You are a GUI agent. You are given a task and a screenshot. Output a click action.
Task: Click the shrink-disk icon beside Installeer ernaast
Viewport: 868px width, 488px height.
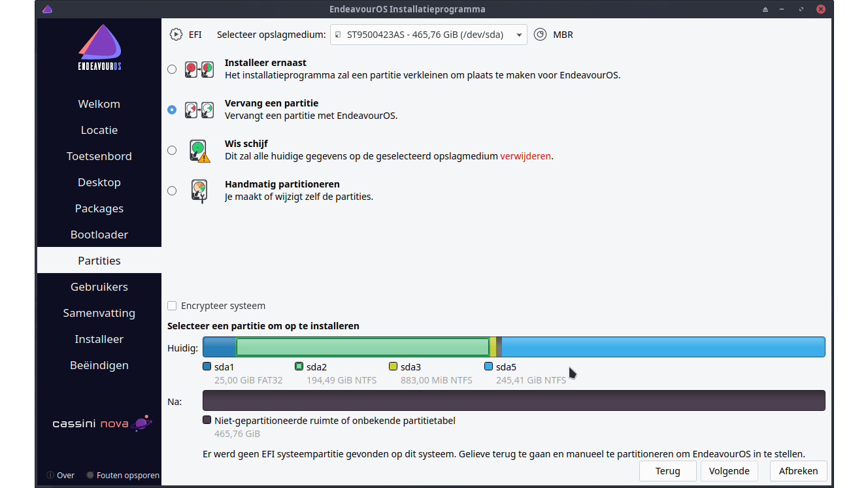[199, 69]
